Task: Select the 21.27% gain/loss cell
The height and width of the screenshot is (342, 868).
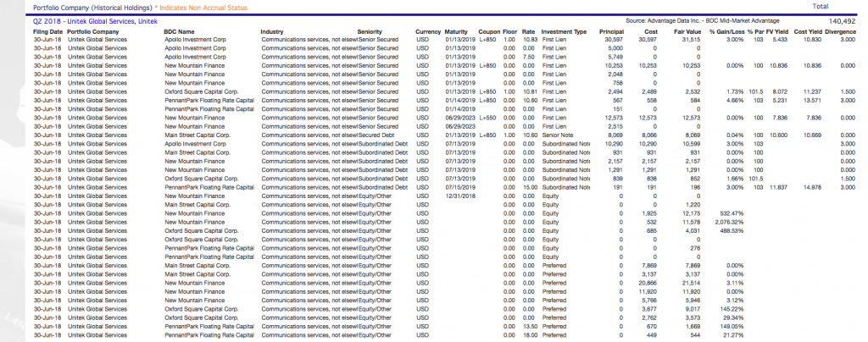Action: click(x=732, y=335)
